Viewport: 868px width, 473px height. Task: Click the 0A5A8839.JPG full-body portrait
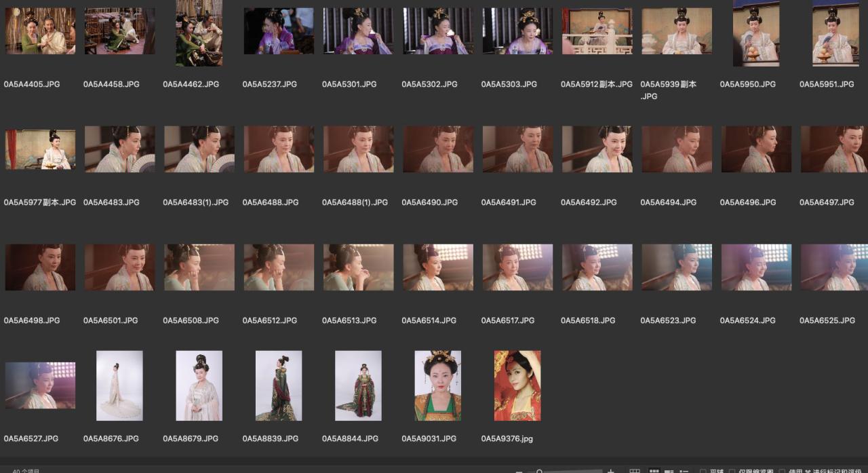[279, 385]
